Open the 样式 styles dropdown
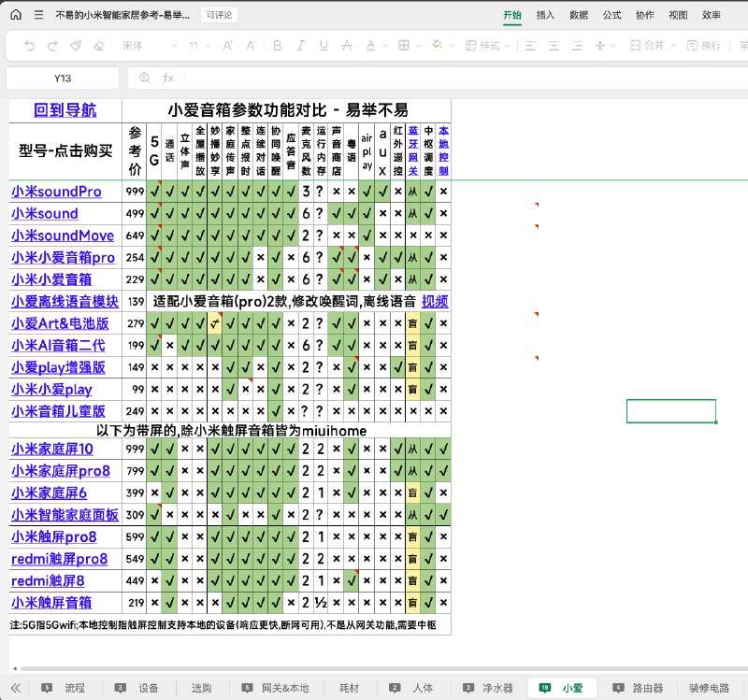Viewport: 748px width, 700px height. (x=488, y=46)
